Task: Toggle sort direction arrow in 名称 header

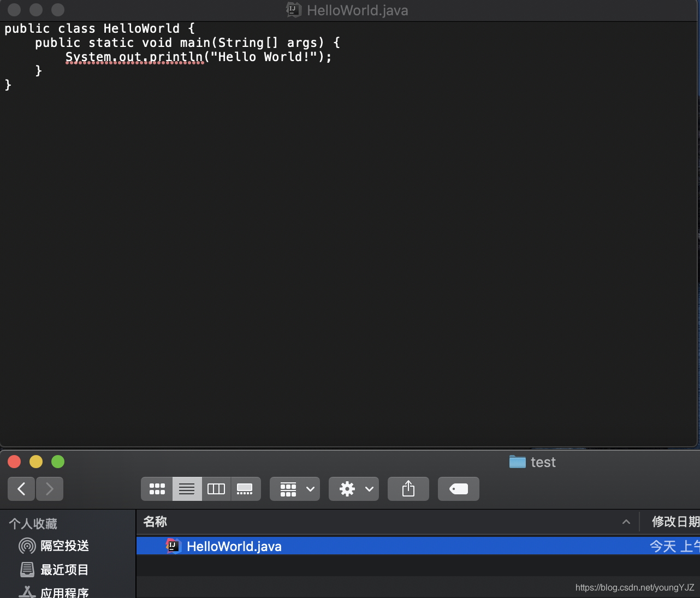Action: [x=626, y=522]
